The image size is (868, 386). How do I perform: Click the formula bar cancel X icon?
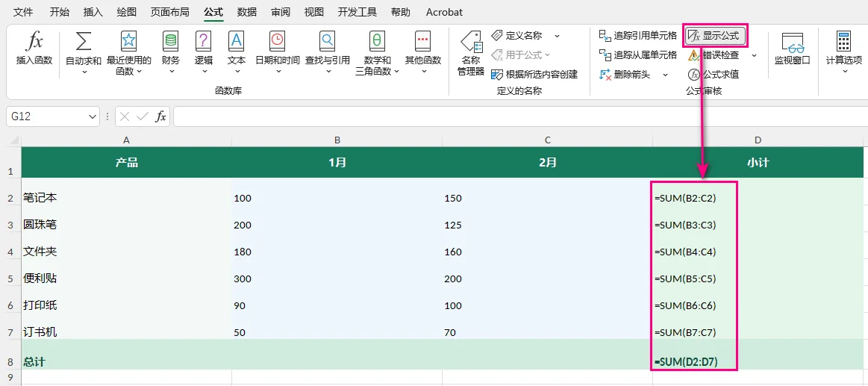tap(125, 116)
